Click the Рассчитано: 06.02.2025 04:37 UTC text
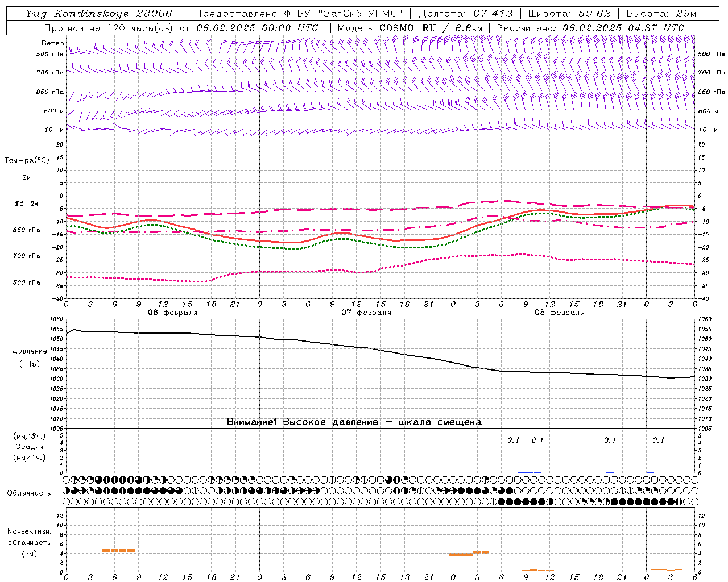 point(590,28)
